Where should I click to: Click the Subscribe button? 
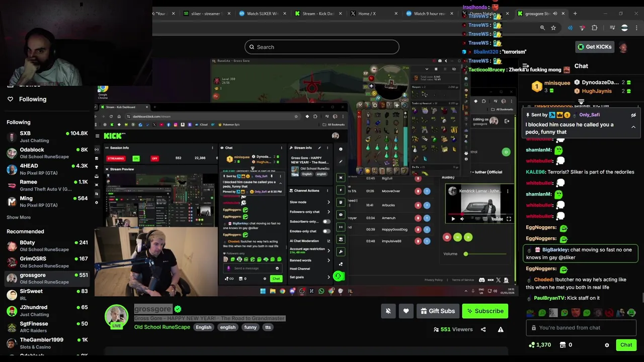[x=485, y=311]
